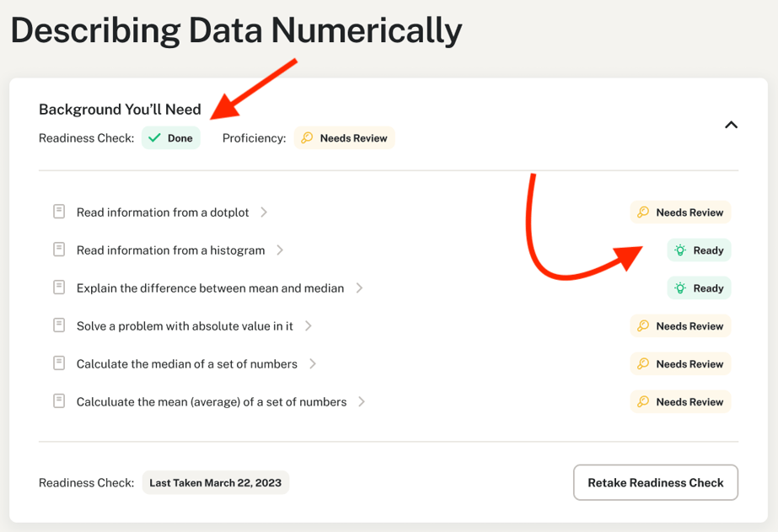Click green checkmark in Done badge
Screen dimensions: 778x532
pyautogui.click(x=154, y=138)
